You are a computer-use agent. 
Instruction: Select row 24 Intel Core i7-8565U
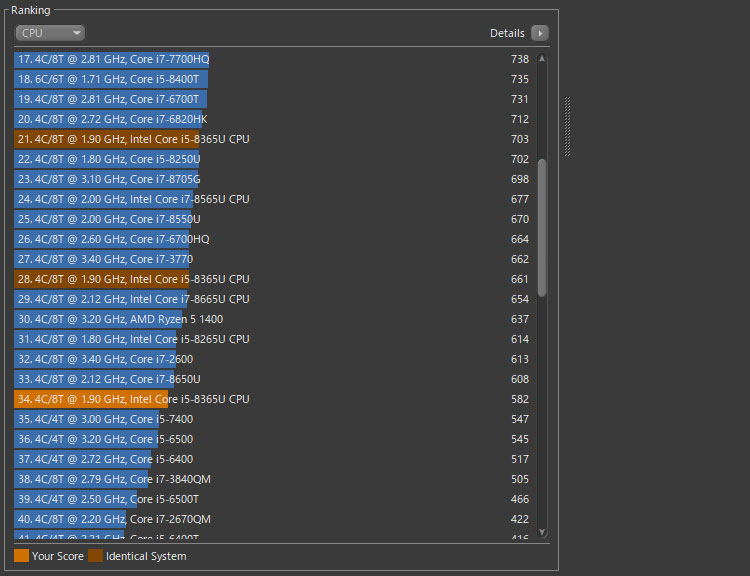[274, 199]
